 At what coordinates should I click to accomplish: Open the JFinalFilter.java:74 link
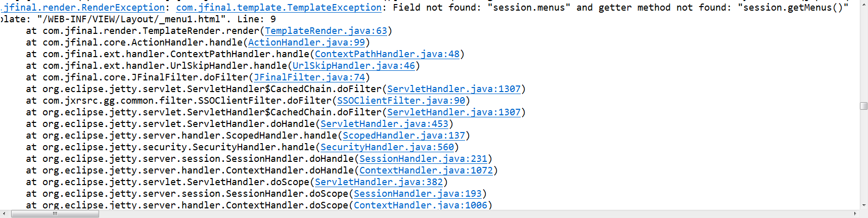(x=309, y=77)
